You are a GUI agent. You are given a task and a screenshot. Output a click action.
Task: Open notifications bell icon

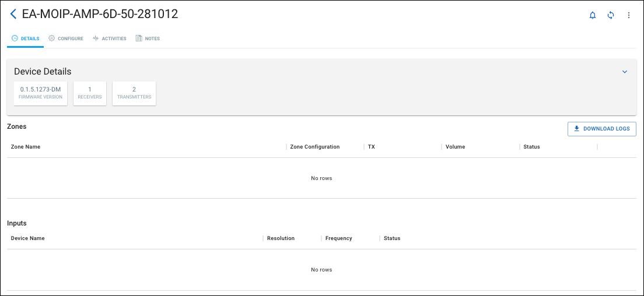593,15
